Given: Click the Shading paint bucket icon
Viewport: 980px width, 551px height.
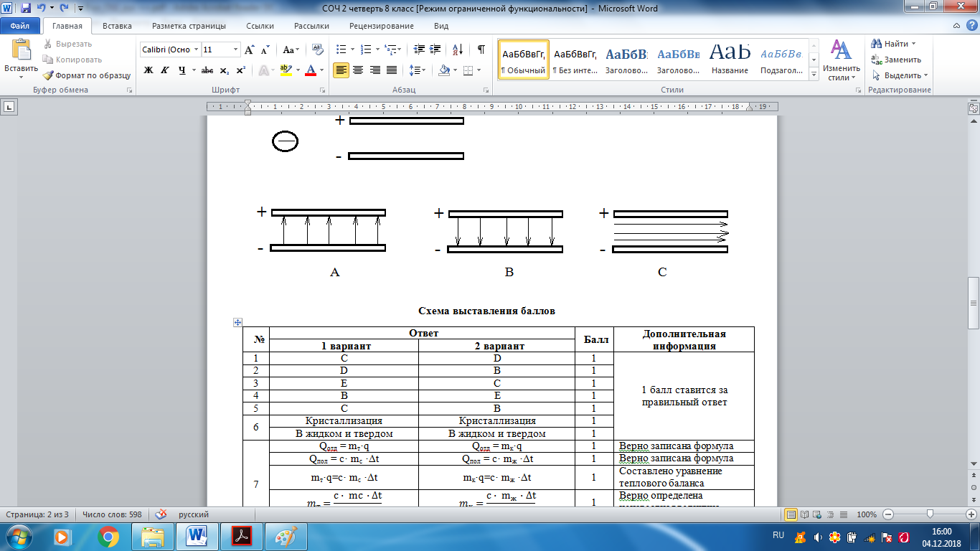Looking at the screenshot, I should 443,70.
